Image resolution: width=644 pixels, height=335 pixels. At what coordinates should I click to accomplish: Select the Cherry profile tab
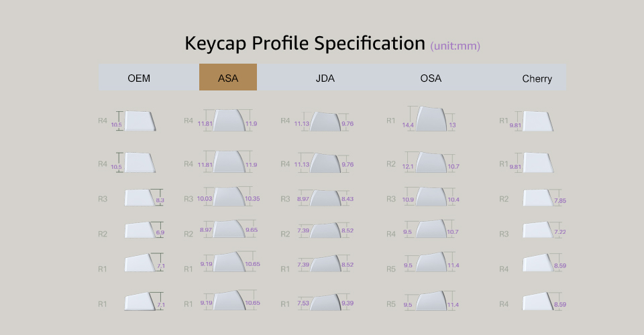[x=537, y=78]
